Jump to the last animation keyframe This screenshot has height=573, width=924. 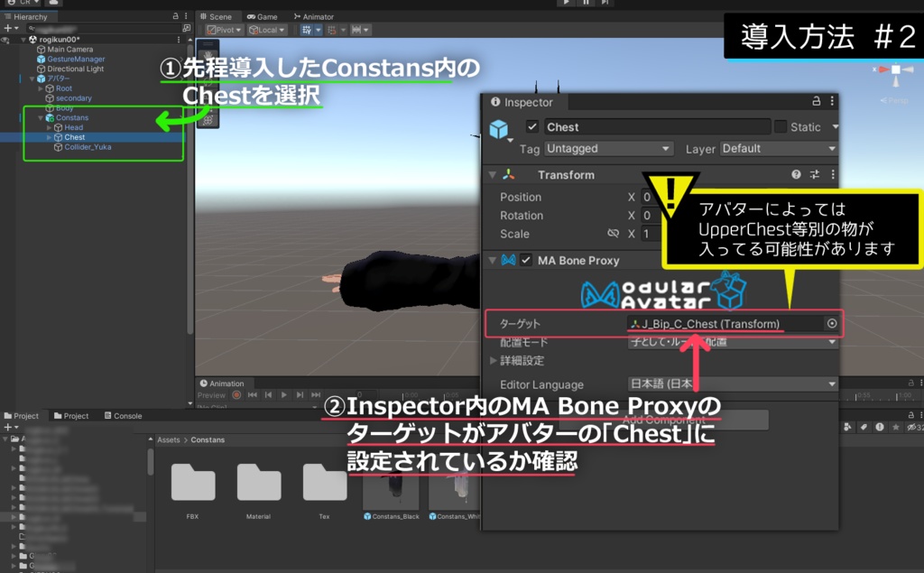[316, 395]
